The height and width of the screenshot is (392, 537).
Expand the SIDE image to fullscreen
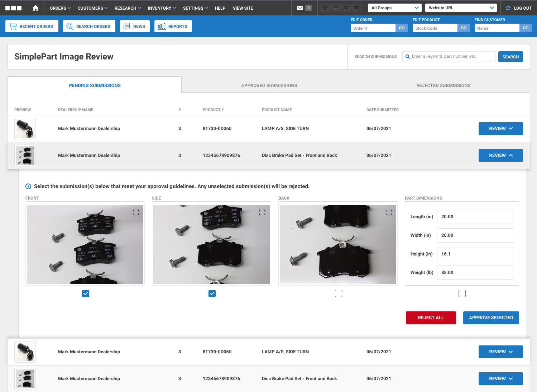(262, 212)
